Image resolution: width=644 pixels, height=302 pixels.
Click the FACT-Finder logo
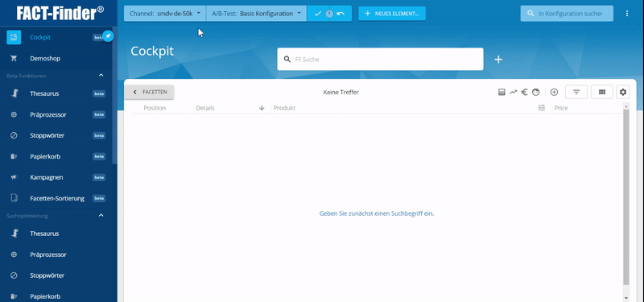[x=60, y=13]
